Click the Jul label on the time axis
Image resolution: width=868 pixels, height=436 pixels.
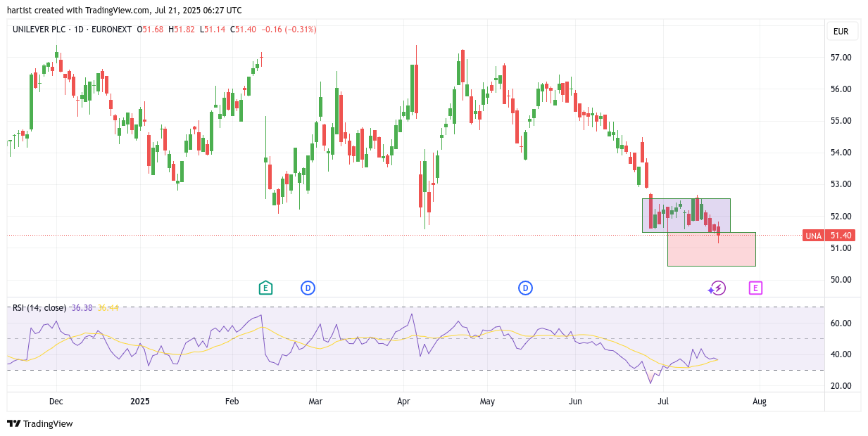pos(662,402)
